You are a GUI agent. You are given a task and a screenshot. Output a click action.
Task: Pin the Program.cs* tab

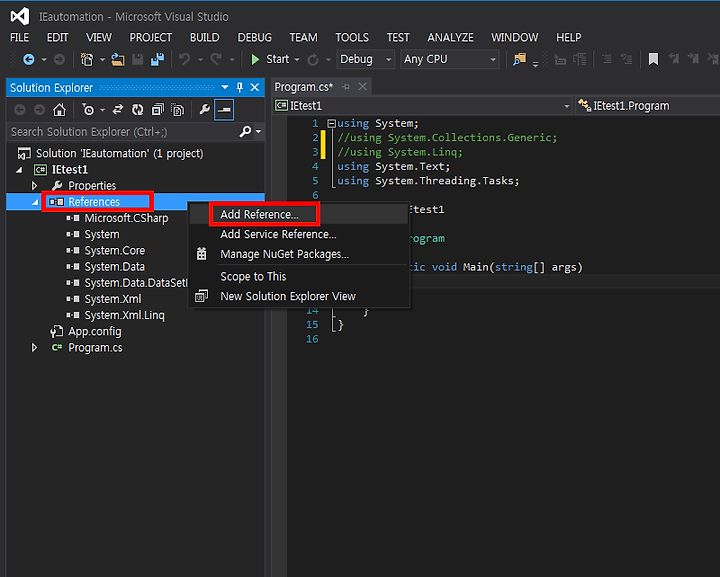click(346, 86)
